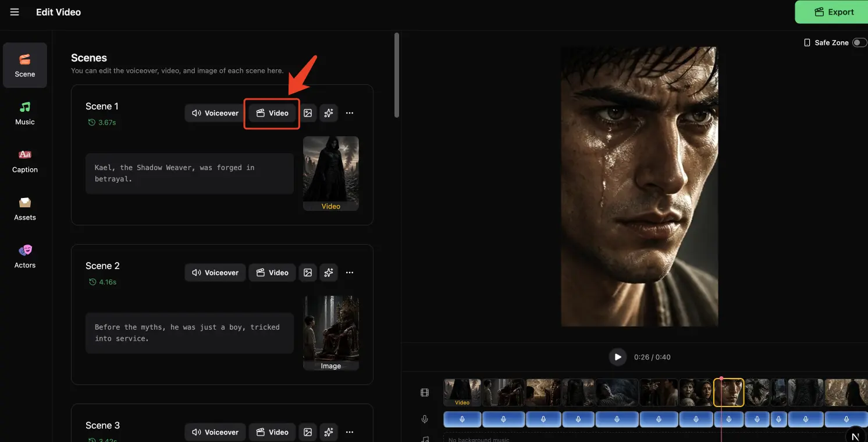Go to the Actors sidebar tab
This screenshot has height=442, width=868.
(x=25, y=256)
